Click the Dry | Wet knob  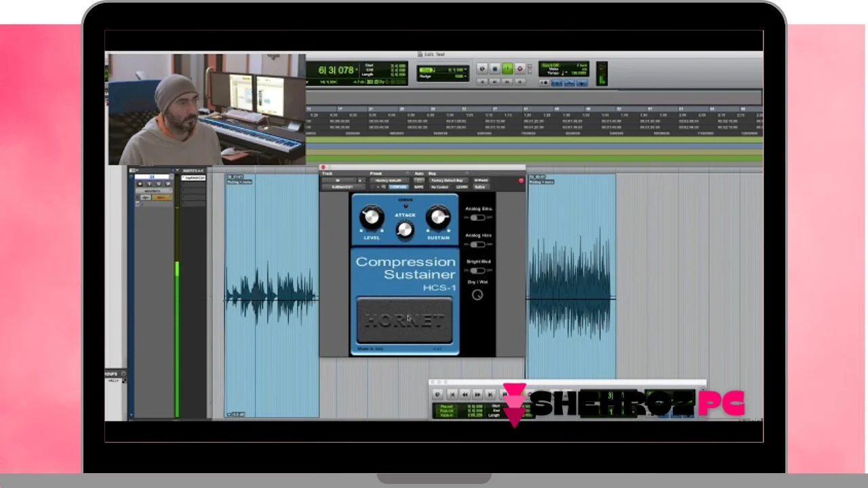477,295
